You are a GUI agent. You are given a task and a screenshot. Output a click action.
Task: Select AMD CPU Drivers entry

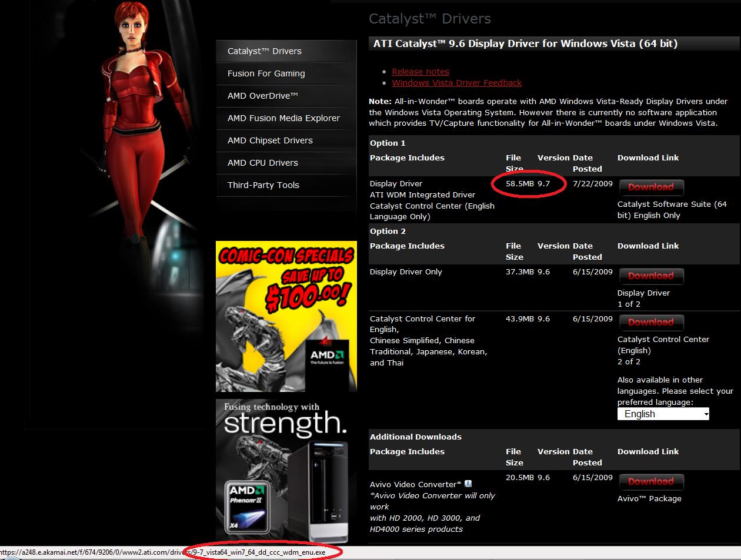[286, 163]
